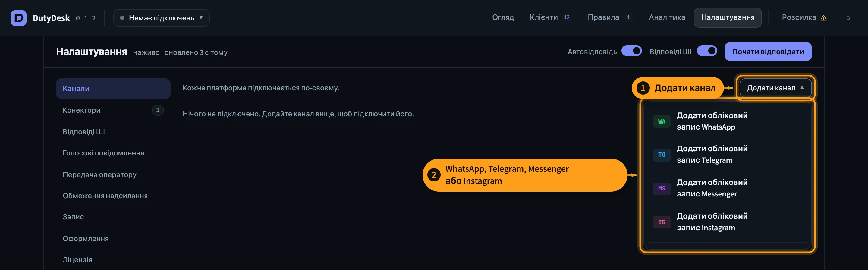The width and height of the screenshot is (868, 270).
Task: Toggle the Відповіді ШІ switch in header
Action: 707,51
